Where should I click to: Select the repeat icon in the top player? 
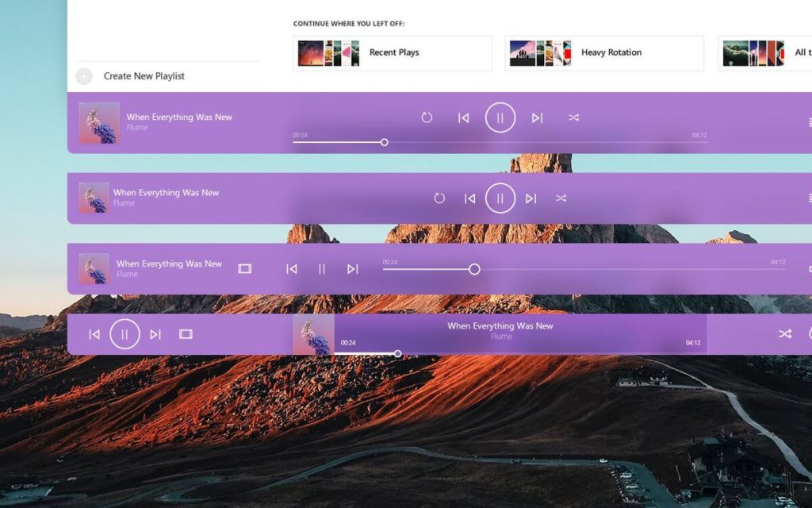pyautogui.click(x=427, y=117)
